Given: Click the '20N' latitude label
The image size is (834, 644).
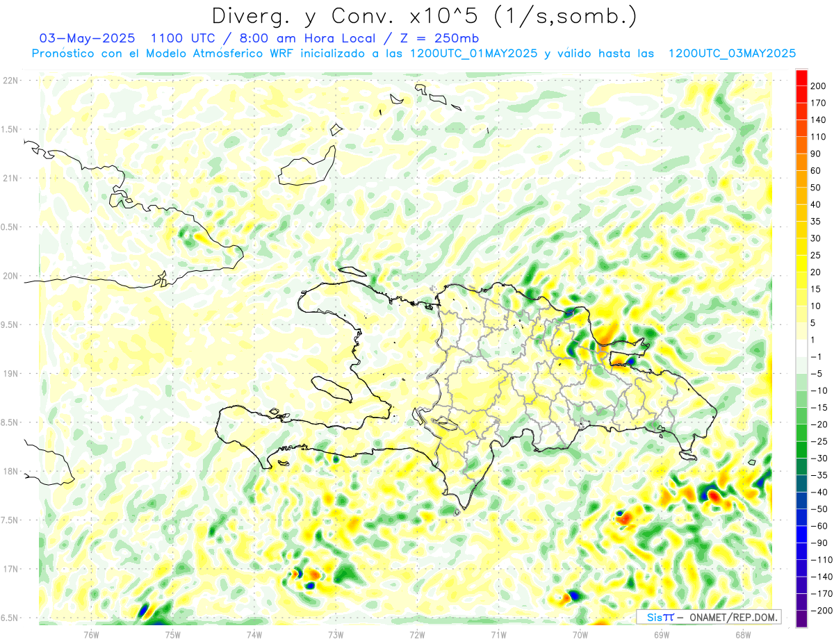Looking at the screenshot, I should [x=10, y=276].
